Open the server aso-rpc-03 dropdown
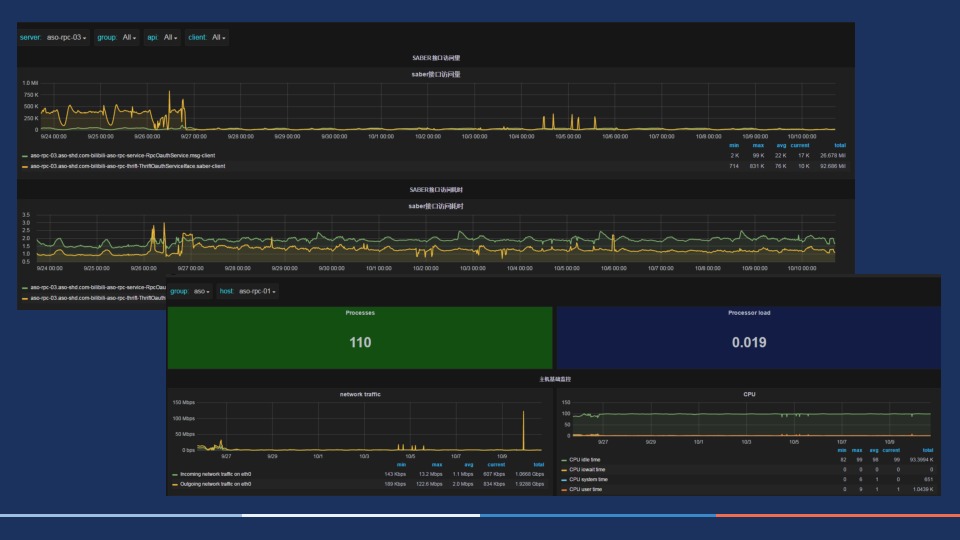 point(67,37)
